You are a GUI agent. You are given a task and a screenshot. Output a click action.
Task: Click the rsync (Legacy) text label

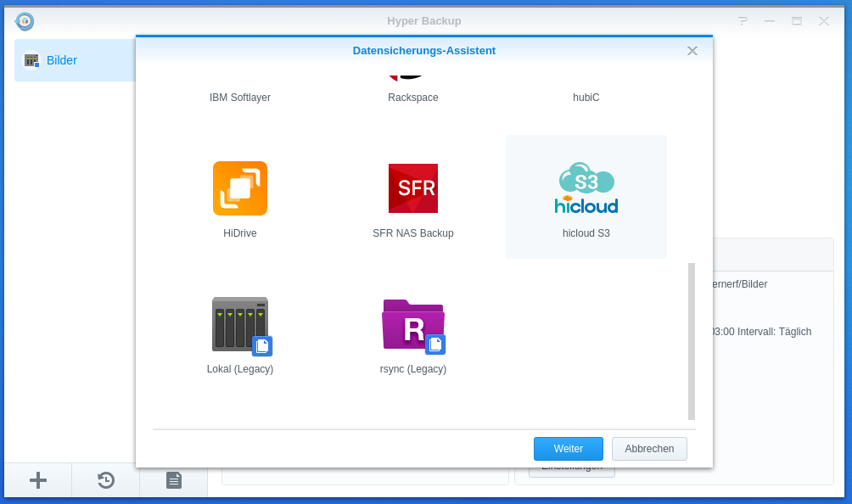click(413, 369)
